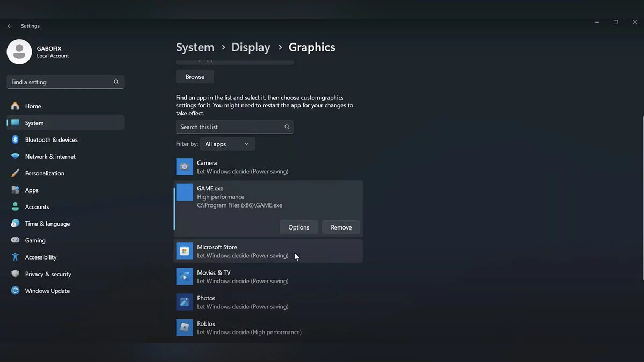644x362 pixels.
Task: Open Bluetooth & devices settings
Action: click(x=51, y=139)
